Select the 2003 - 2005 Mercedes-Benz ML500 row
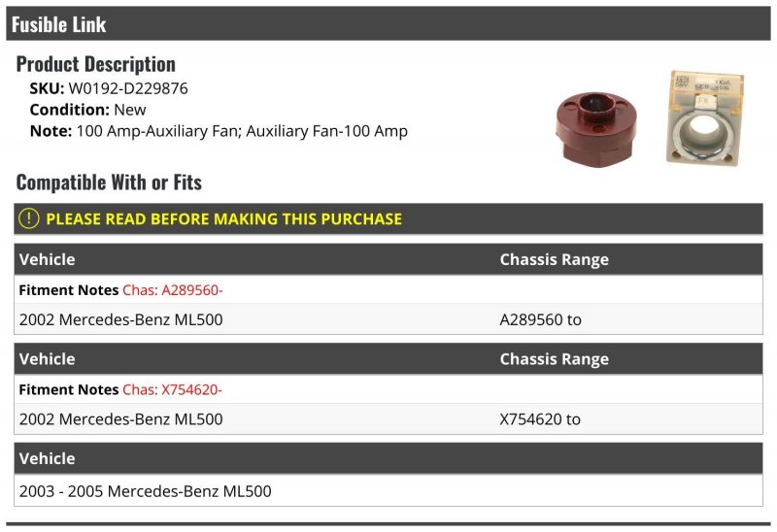 click(388, 491)
